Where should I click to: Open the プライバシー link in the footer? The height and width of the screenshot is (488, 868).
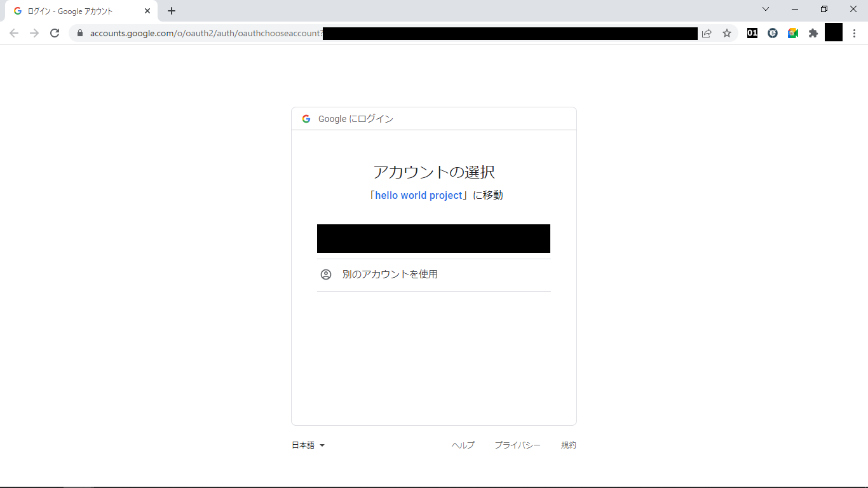coord(517,445)
